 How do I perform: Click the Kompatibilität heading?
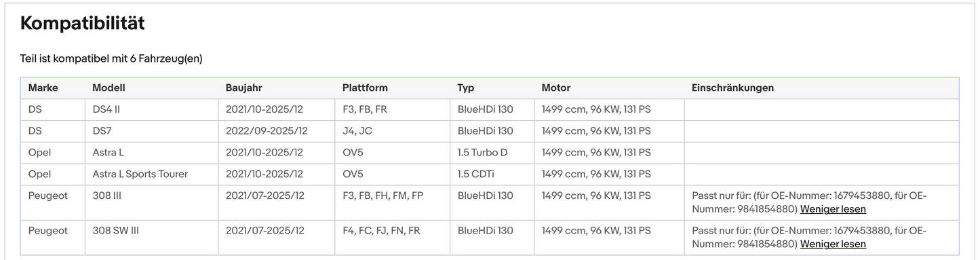coord(82,23)
